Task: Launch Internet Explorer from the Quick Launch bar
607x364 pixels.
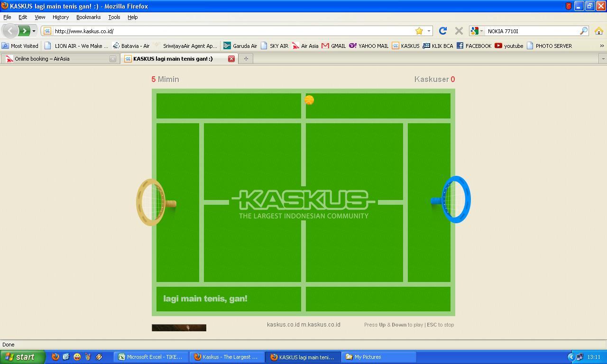Action: click(66, 357)
